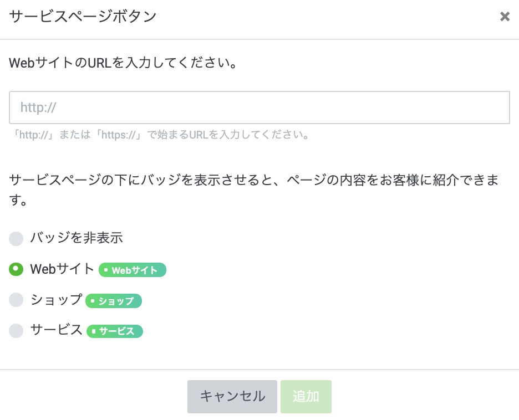Click the http:// または https:// hint text

(x=161, y=135)
